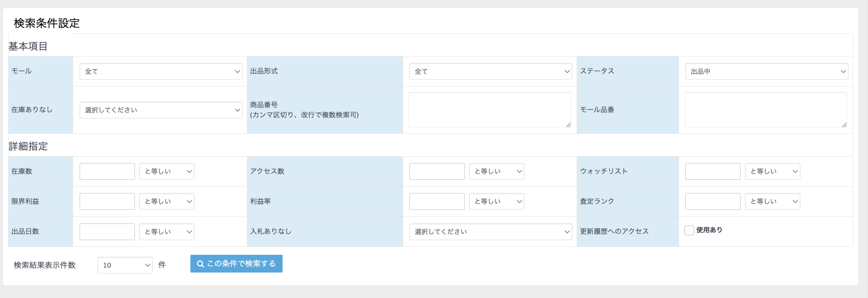The width and height of the screenshot is (868, 298).
Task: Click the 利益率 value field
Action: pyautogui.click(x=437, y=202)
